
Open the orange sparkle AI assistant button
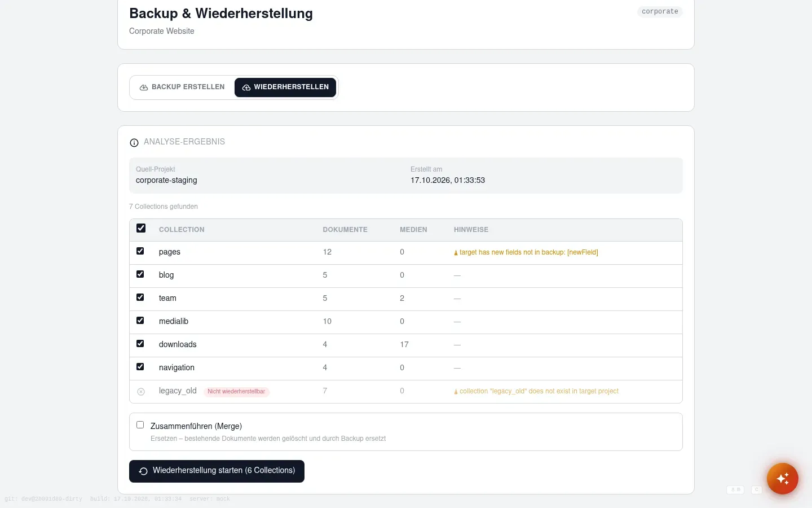tap(782, 479)
